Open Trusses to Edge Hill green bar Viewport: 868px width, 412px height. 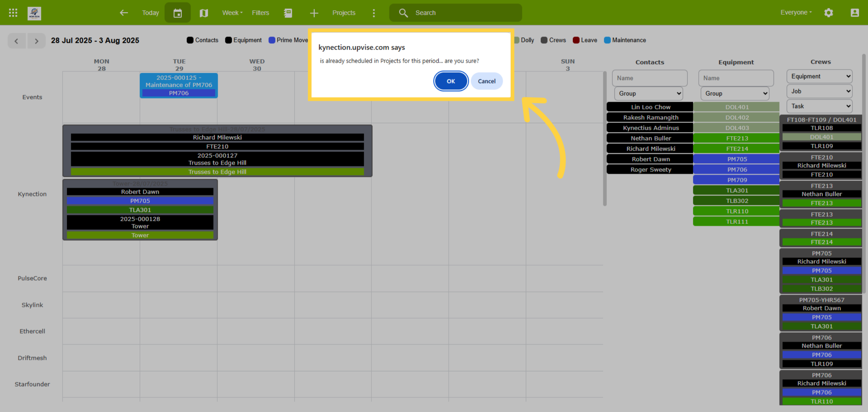point(217,172)
